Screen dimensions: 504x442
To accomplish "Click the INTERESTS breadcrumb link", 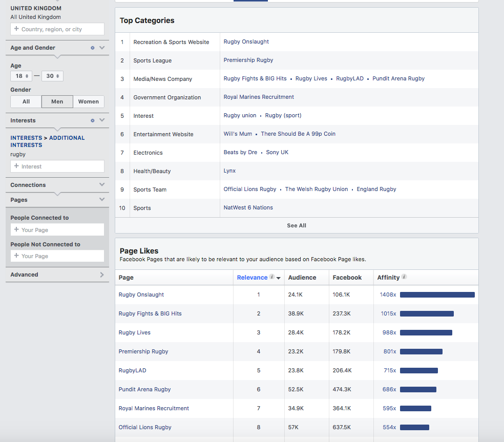I will pos(26,138).
